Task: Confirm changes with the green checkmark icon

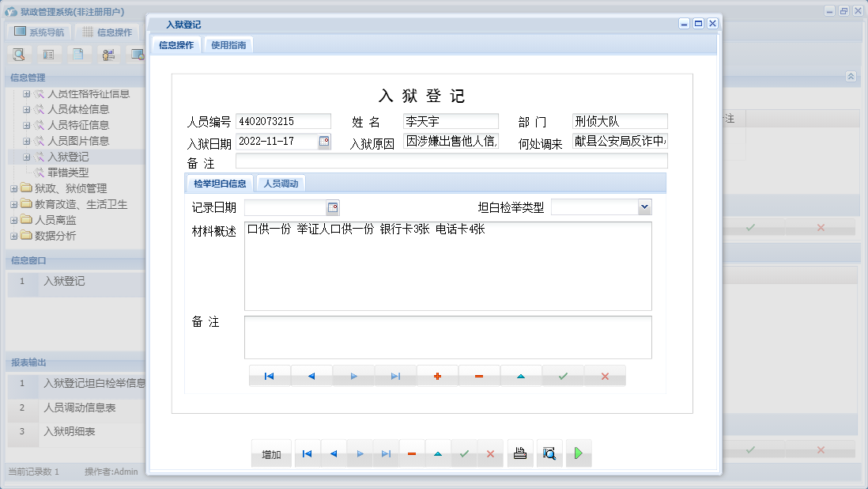Action: (x=563, y=376)
